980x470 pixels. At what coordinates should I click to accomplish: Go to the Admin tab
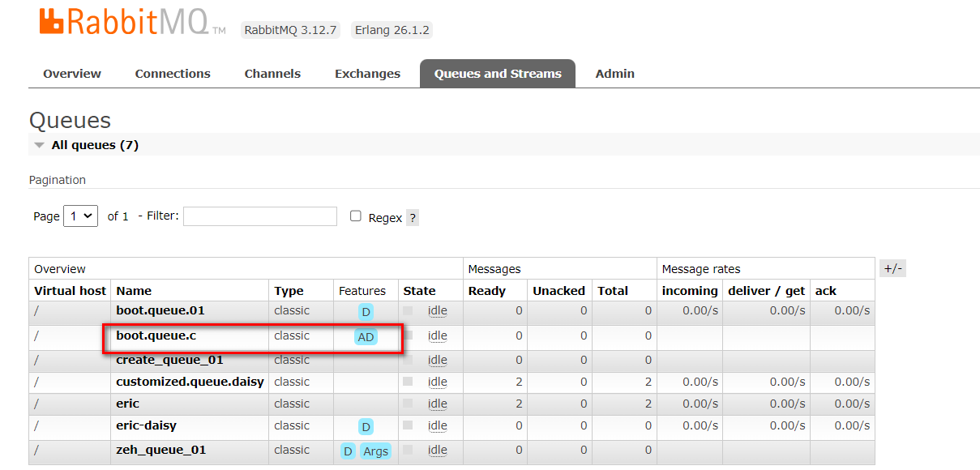(x=614, y=74)
